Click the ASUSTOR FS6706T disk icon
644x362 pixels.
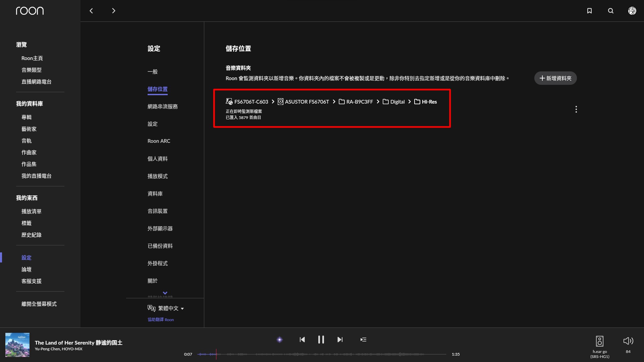click(280, 102)
